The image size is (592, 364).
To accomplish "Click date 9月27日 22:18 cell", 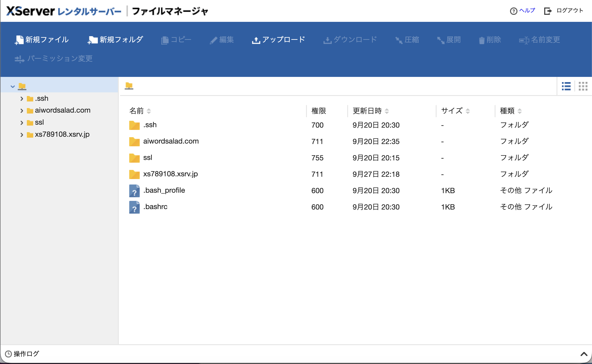I will point(376,174).
